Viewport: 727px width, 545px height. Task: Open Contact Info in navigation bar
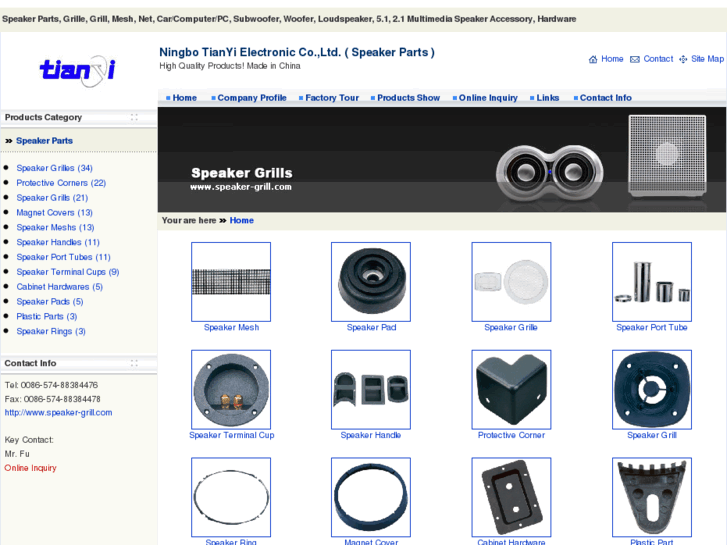(606, 98)
